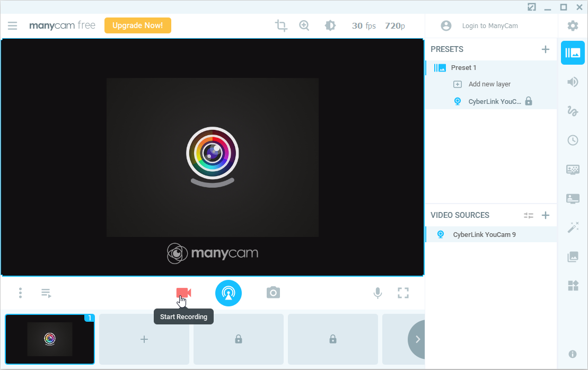Open the brightness and color adjustment icon
The image size is (588, 370).
[330, 25]
